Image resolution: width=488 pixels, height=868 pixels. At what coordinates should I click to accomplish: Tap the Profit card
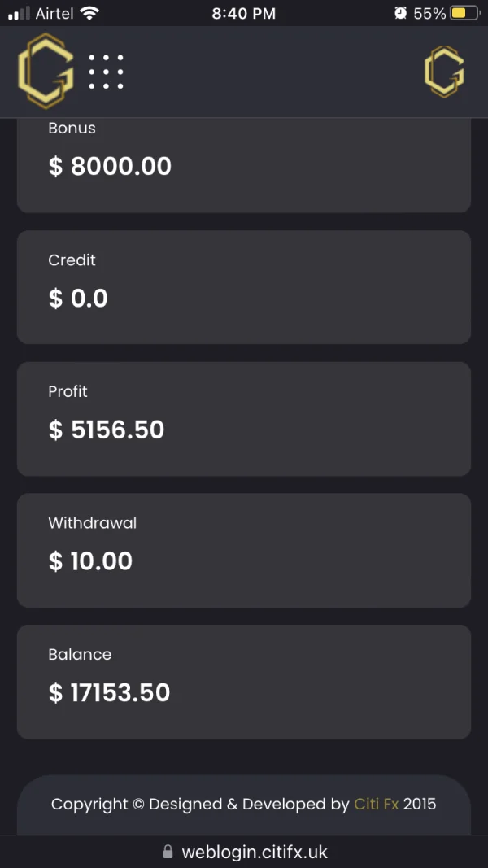(x=244, y=418)
